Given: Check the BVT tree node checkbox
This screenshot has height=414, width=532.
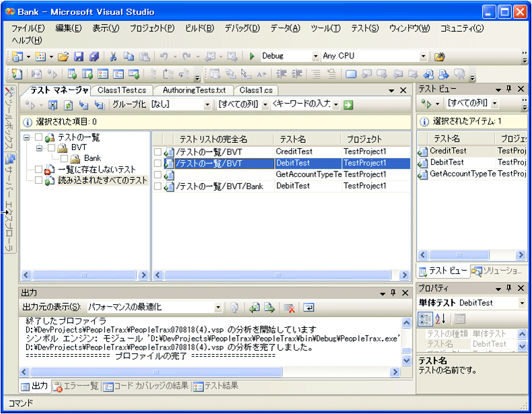Looking at the screenshot, I should click(51, 147).
